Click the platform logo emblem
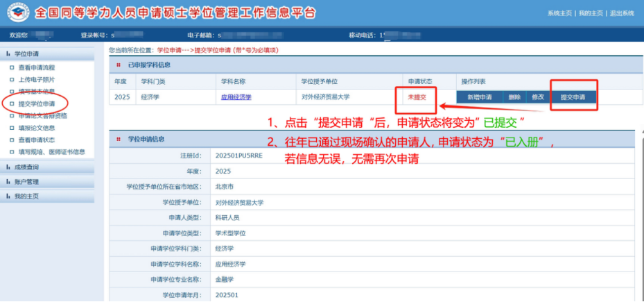The width and height of the screenshot is (644, 302). 17,14
